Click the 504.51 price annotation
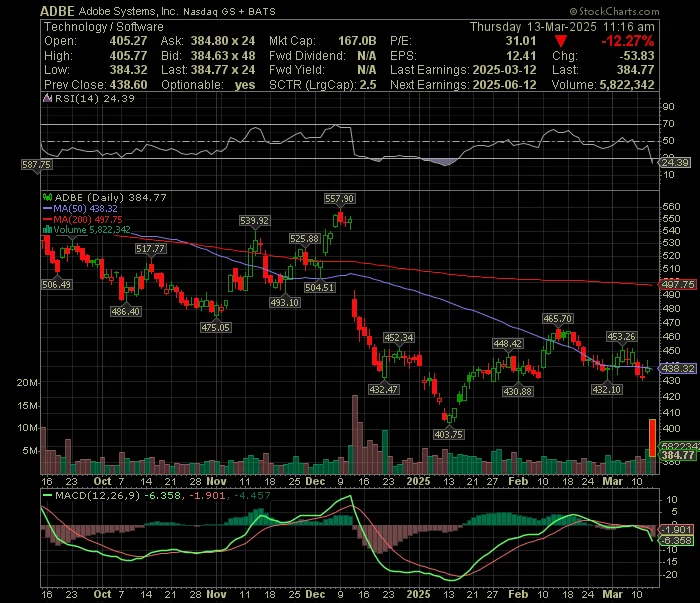This screenshot has width=700, height=603. point(320,287)
